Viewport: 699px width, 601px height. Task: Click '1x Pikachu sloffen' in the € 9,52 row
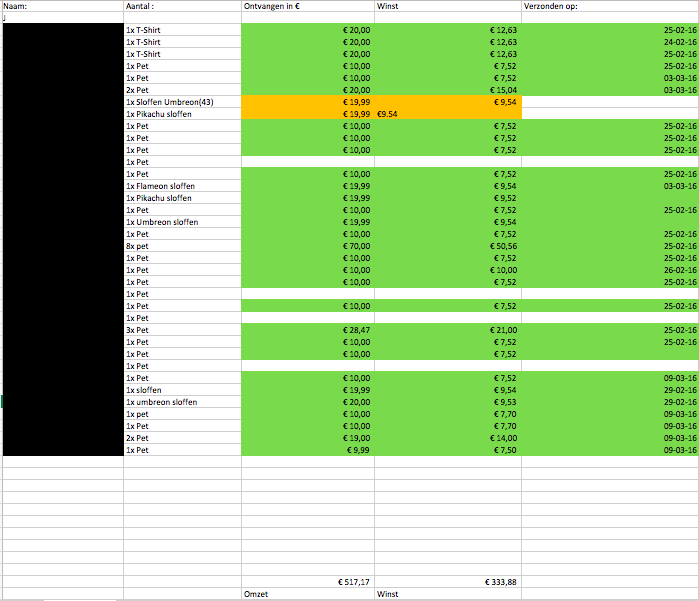click(182, 198)
